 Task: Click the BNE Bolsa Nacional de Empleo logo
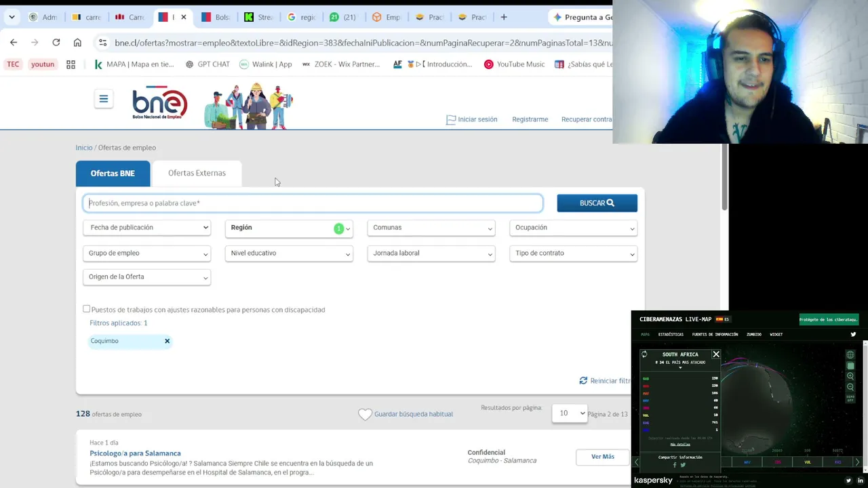click(x=159, y=103)
